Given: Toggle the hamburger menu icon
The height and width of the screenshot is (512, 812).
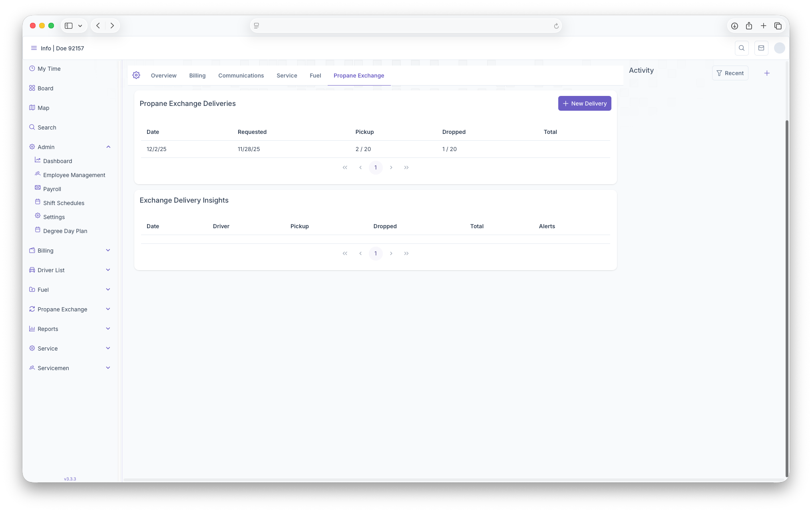Looking at the screenshot, I should coord(34,48).
